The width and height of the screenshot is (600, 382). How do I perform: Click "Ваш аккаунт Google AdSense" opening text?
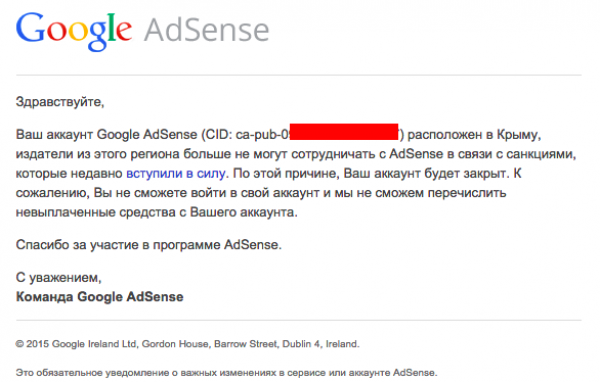click(x=106, y=135)
